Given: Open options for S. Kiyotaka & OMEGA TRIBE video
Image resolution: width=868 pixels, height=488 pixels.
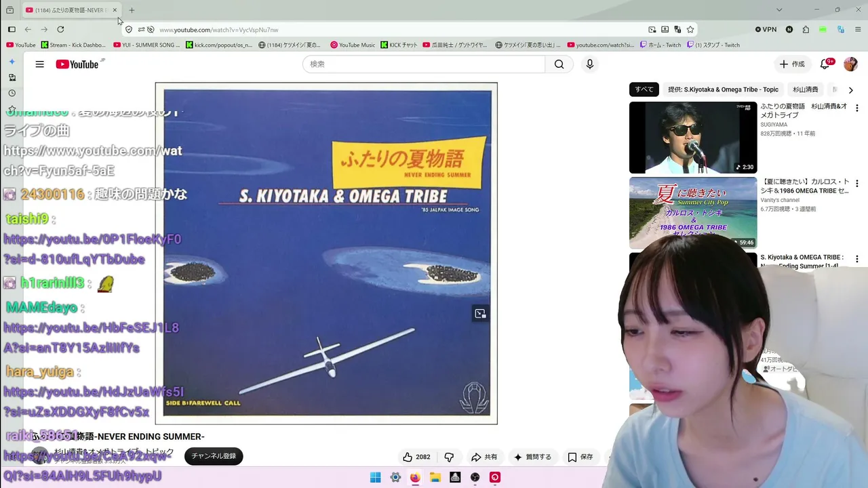Looking at the screenshot, I should click(x=856, y=259).
